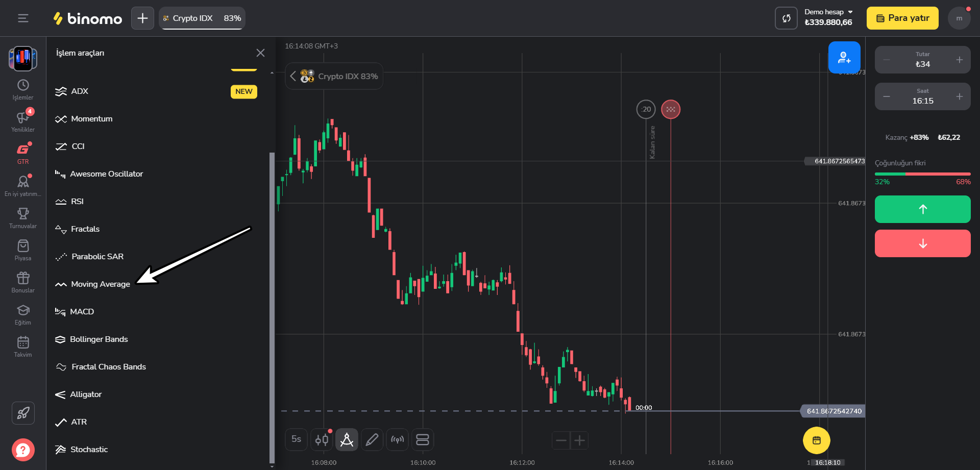Open help via the question mark icon
This screenshot has height=470, width=980.
(x=22, y=450)
